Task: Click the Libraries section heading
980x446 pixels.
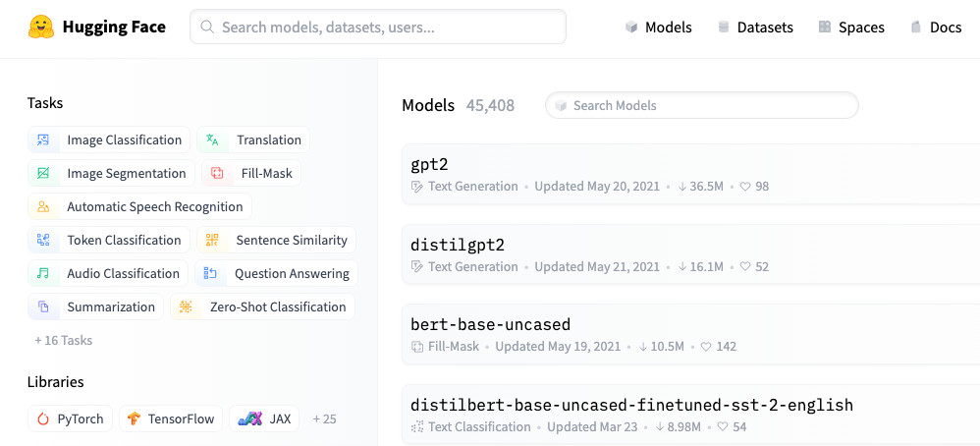Action: pyautogui.click(x=56, y=382)
